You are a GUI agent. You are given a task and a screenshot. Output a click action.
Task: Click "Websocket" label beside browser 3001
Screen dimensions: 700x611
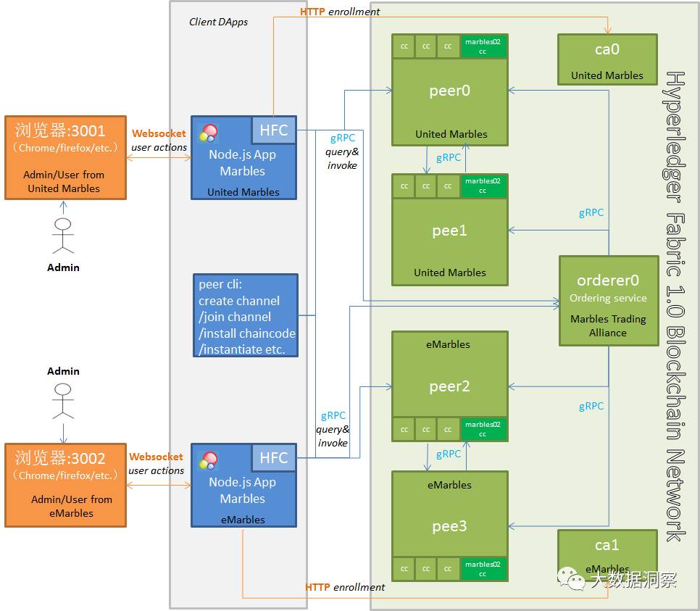coord(159,133)
